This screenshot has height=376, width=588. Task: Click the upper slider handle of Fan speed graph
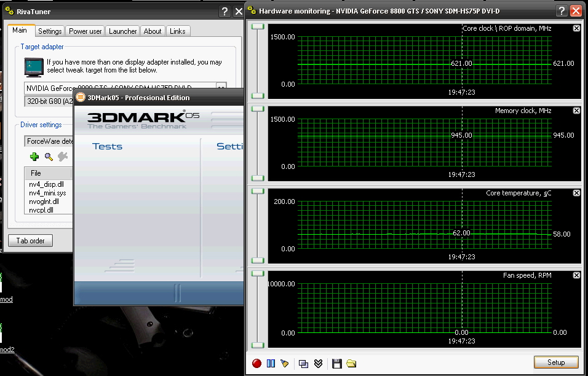pyautogui.click(x=258, y=273)
